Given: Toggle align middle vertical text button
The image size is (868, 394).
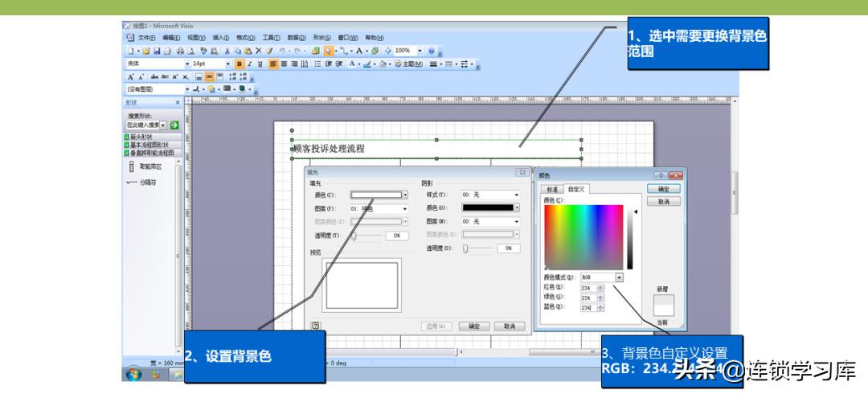Looking at the screenshot, I should 209,77.
